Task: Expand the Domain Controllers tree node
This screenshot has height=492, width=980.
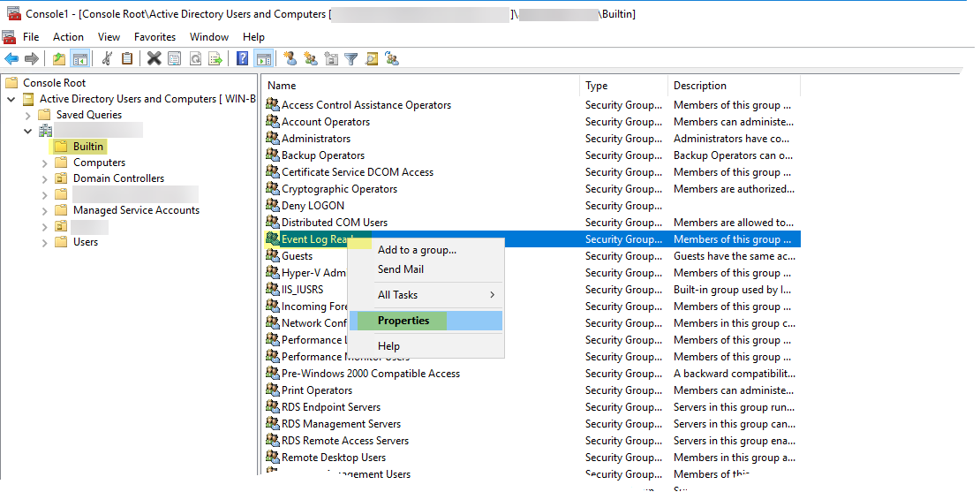Action: pyautogui.click(x=45, y=178)
